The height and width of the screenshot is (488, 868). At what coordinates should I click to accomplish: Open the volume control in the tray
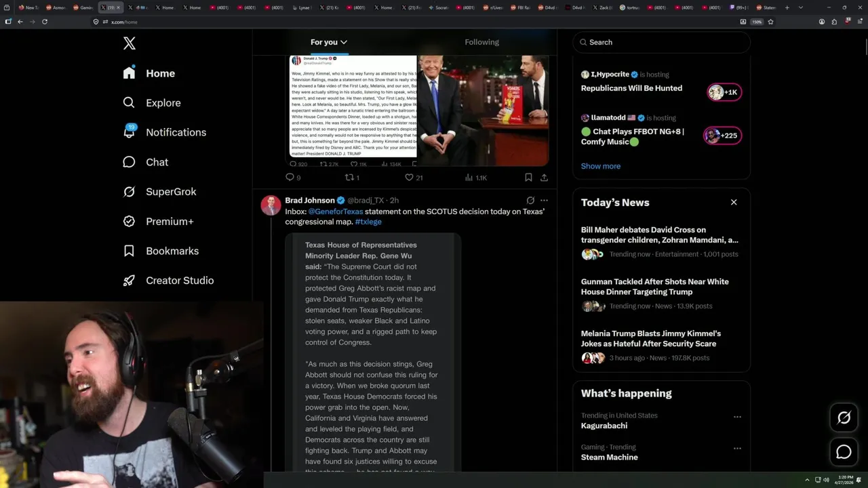pyautogui.click(x=826, y=480)
